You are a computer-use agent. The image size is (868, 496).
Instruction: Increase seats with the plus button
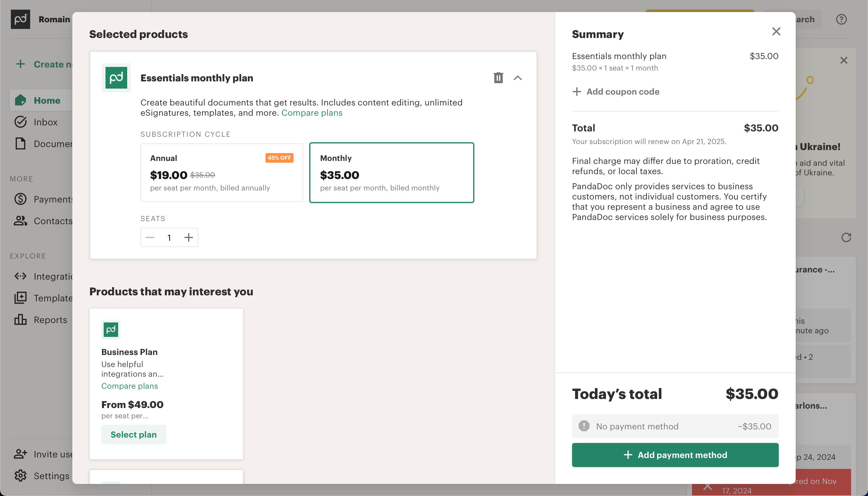point(188,237)
